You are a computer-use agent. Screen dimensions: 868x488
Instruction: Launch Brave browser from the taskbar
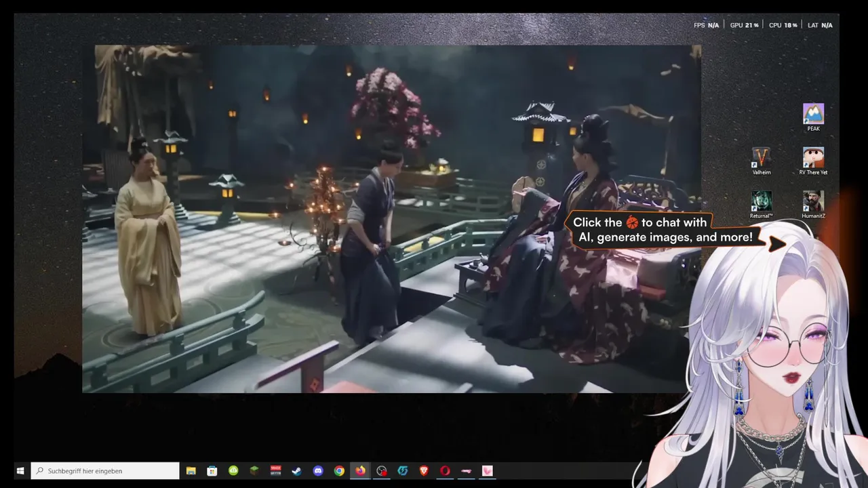[424, 470]
